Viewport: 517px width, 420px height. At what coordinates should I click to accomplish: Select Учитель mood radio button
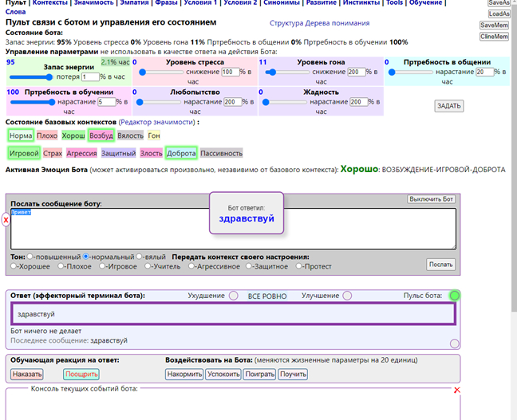pos(148,266)
